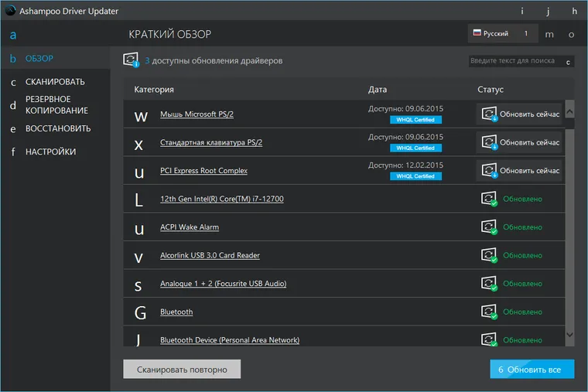Open the Alcorlink USB 3.0 Card Reader link
The image size is (588, 392).
(x=210, y=255)
